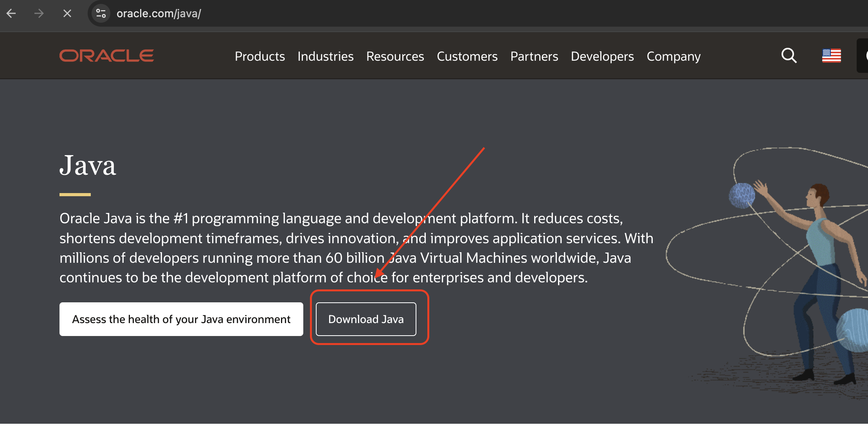Open the site information icon beside the URL
This screenshot has width=868, height=430.
[101, 14]
